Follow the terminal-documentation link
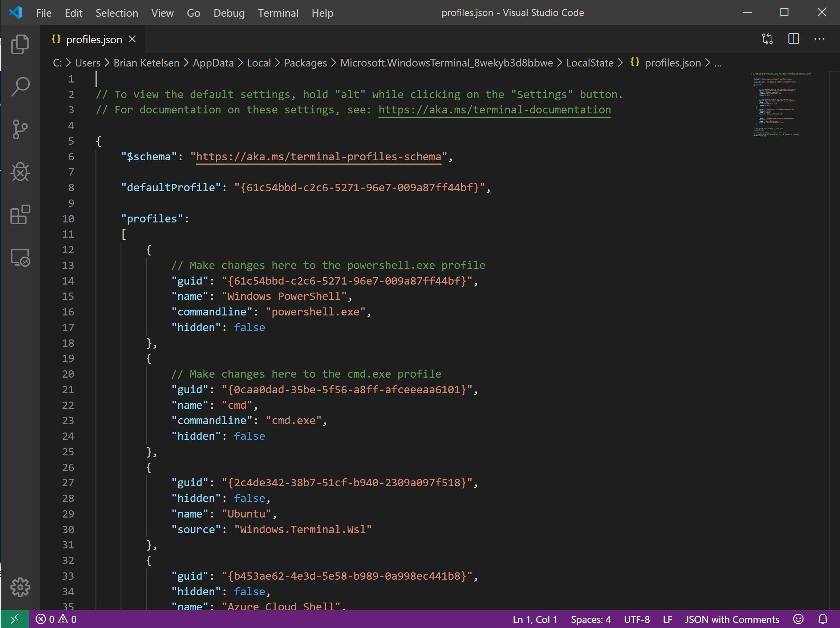840x628 pixels. [494, 110]
